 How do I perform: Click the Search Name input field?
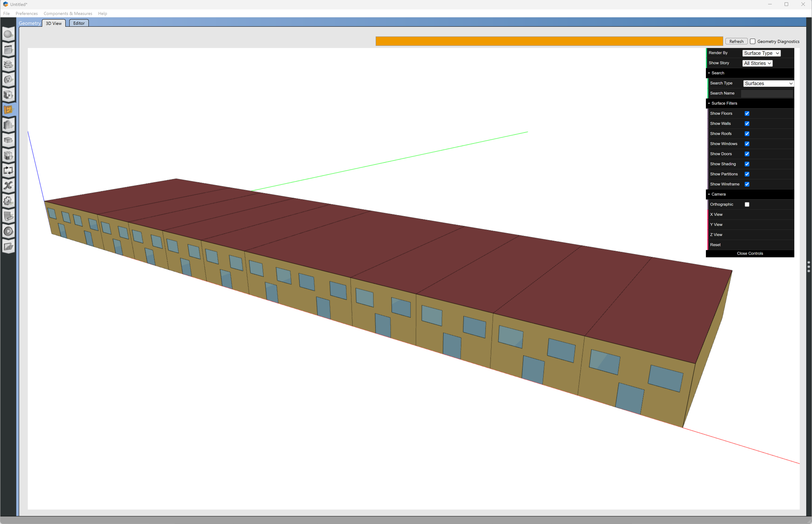coord(766,93)
